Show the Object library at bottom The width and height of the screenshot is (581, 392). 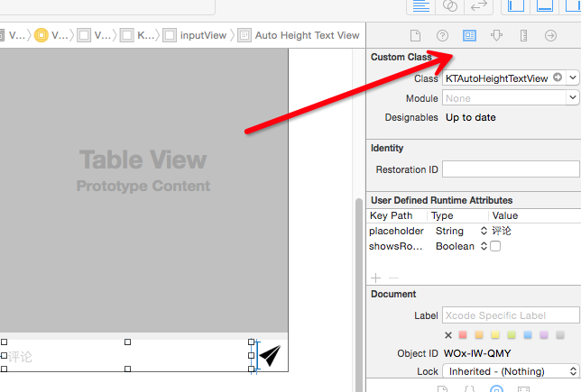(x=496, y=389)
